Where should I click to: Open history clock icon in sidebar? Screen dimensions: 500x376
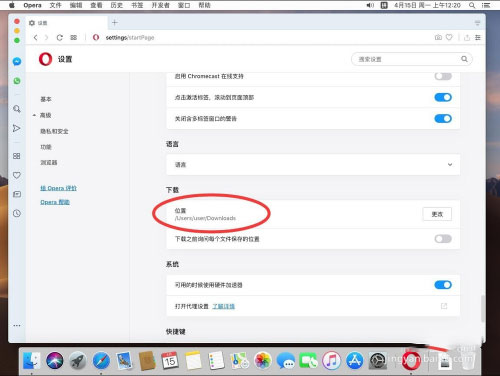tap(17, 213)
